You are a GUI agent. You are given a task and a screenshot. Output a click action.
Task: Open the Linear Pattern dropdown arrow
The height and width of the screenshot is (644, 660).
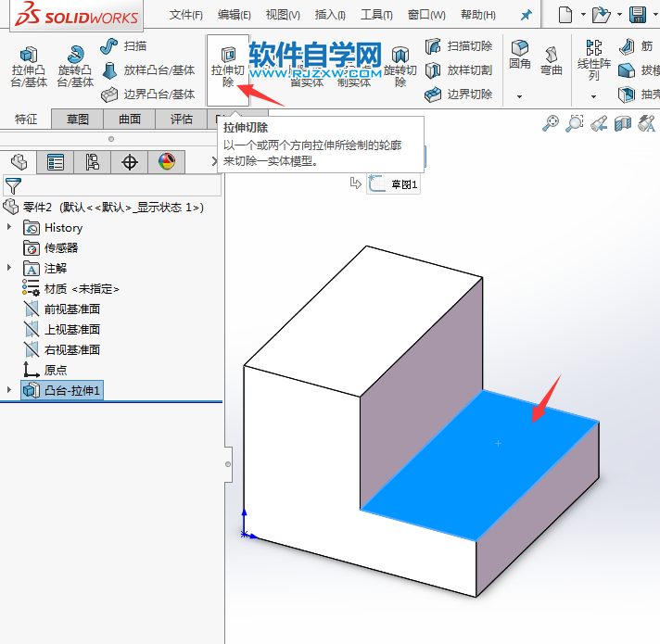click(593, 96)
